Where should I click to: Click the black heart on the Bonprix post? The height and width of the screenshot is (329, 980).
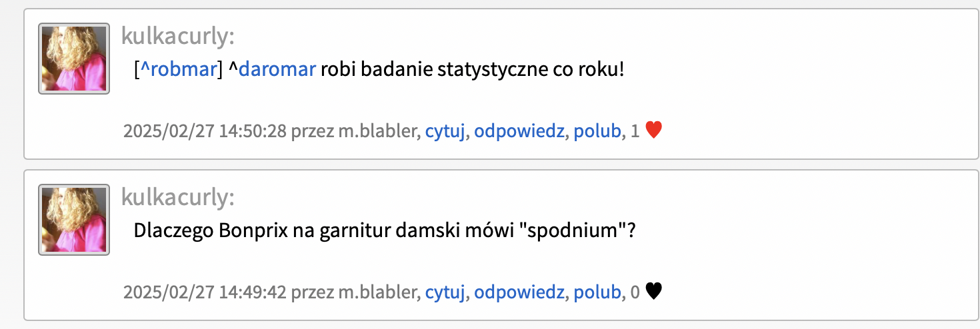[654, 292]
